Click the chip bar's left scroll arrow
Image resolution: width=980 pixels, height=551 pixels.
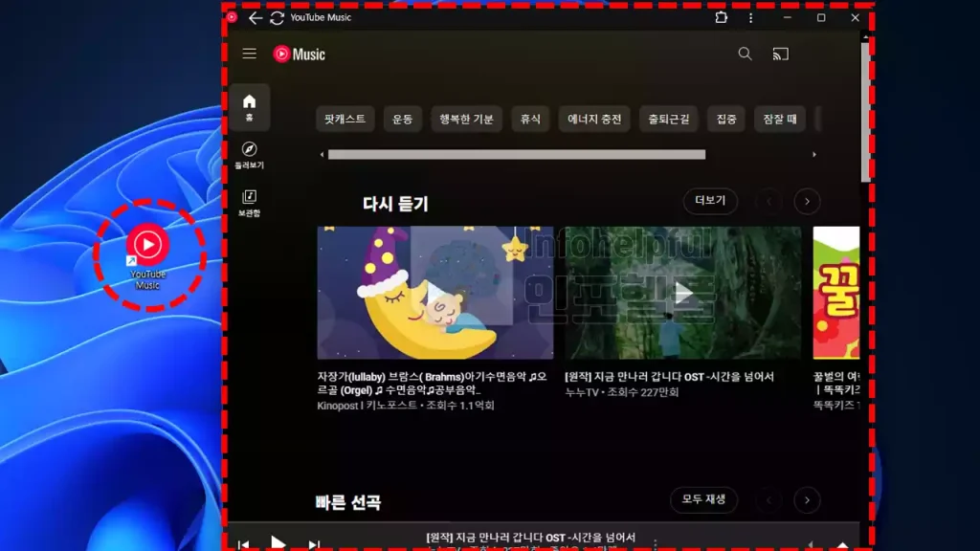322,154
